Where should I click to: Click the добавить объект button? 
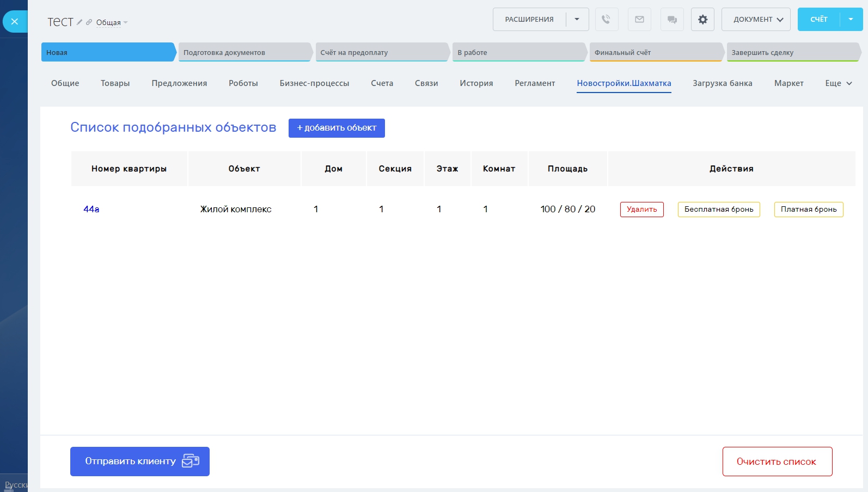pyautogui.click(x=337, y=128)
